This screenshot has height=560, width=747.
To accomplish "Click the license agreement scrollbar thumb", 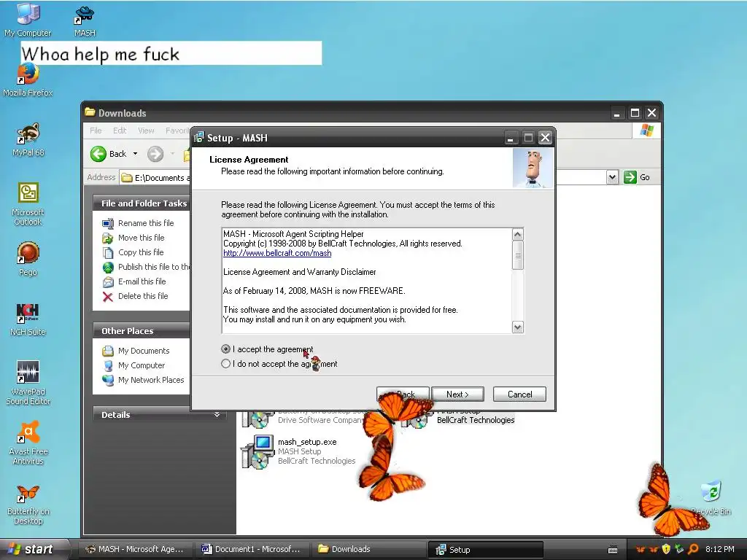I will coord(518,256).
